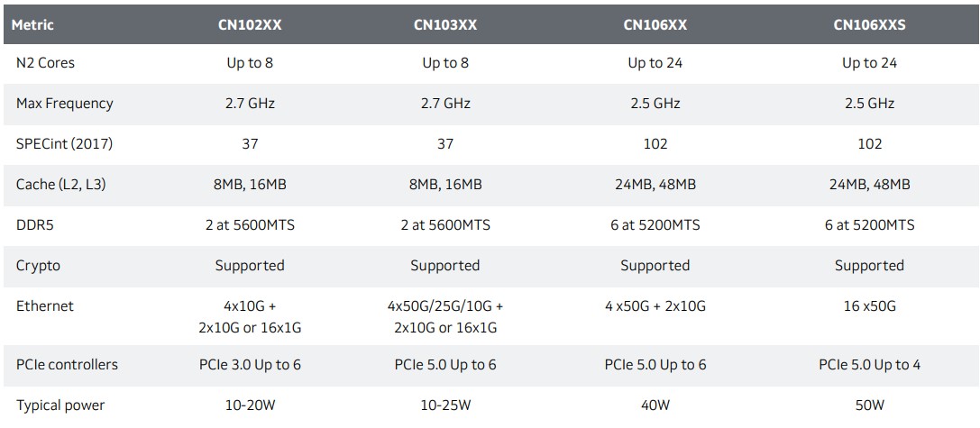This screenshot has height=428, width=980.
Task: Click the 16 x50G Ethernet cell
Action: pos(869,306)
